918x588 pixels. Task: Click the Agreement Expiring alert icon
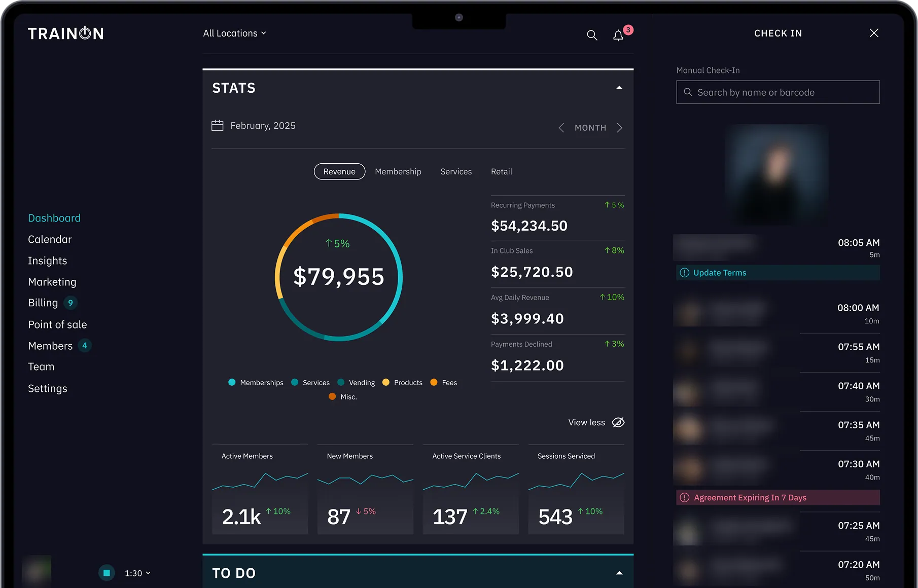[685, 498]
